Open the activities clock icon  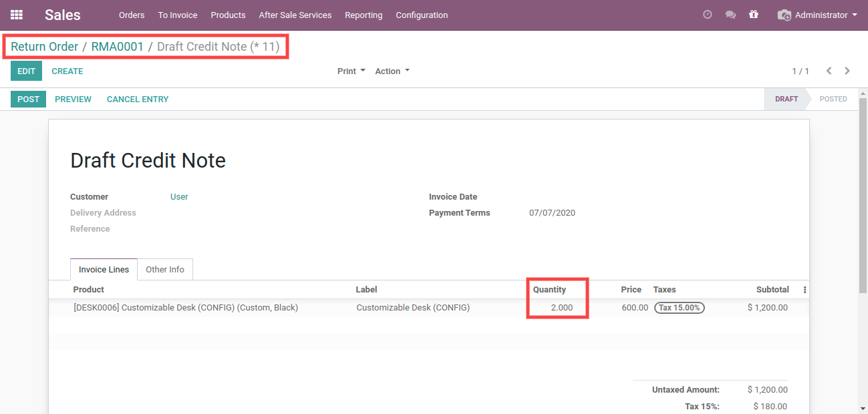point(708,15)
